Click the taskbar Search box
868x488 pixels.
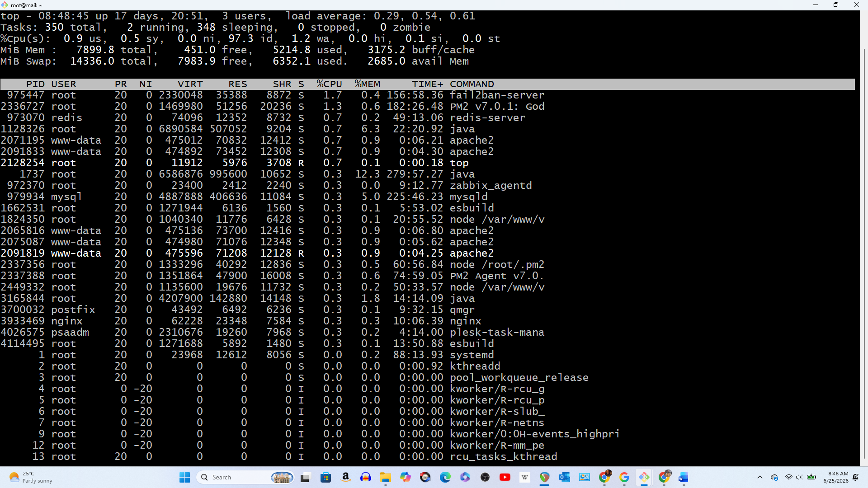[245, 477]
